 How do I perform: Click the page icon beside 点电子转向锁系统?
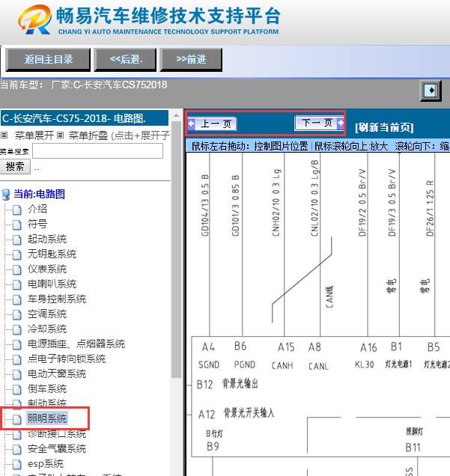[x=17, y=359]
